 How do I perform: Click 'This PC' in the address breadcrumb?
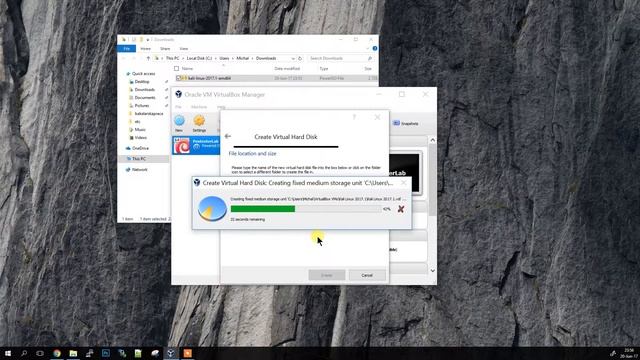[x=172, y=58]
